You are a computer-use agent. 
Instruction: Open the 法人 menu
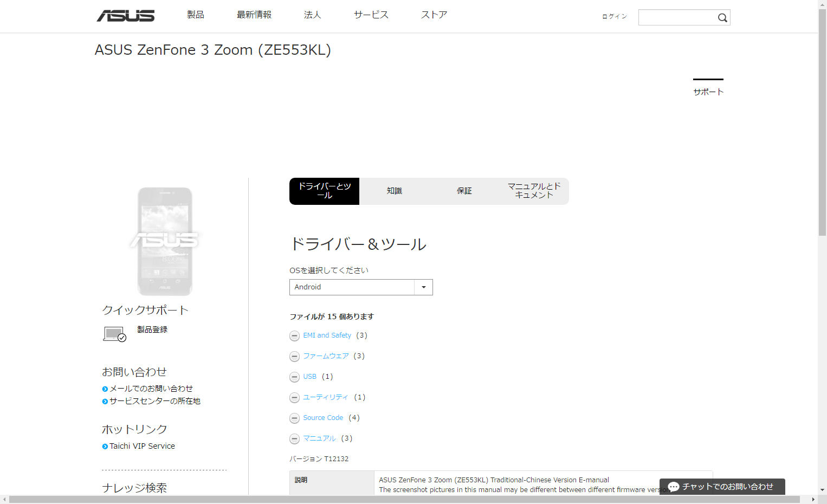pyautogui.click(x=313, y=15)
